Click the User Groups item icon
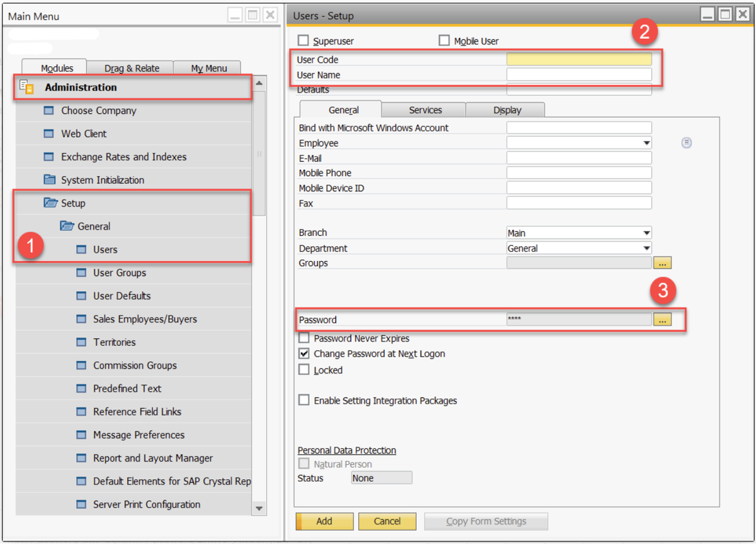This screenshot has height=544, width=756. [81, 273]
